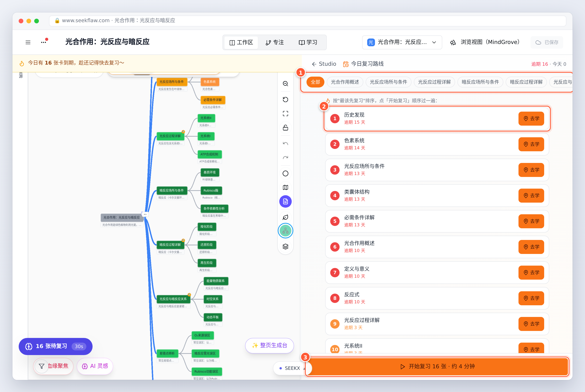Screen dimensions: 585x392
Task: Click the 16 张待复习 pill button
Action: pyautogui.click(x=55, y=346)
